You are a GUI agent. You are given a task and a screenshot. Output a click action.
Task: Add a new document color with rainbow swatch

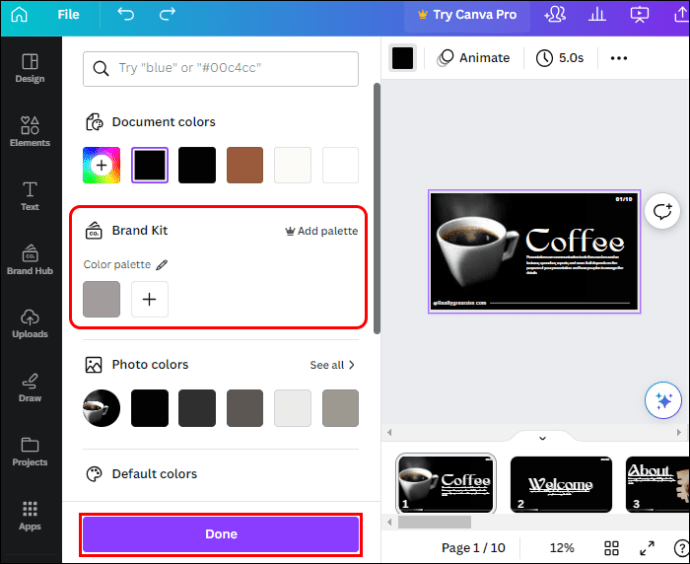(101, 165)
